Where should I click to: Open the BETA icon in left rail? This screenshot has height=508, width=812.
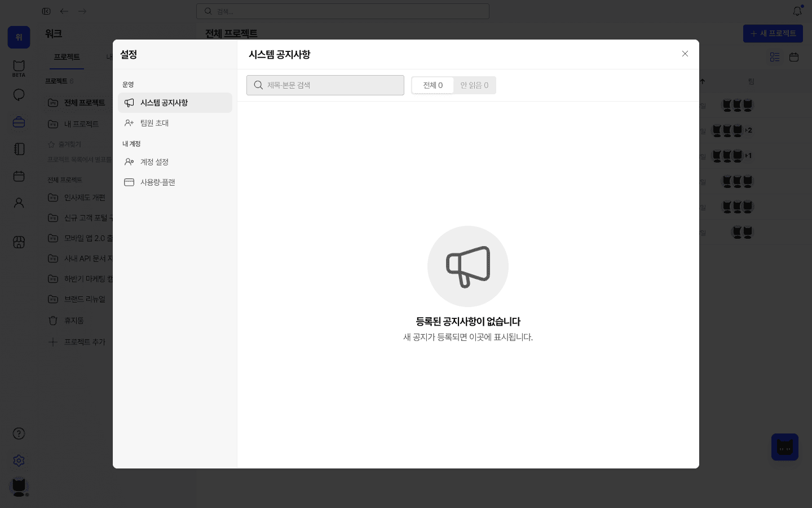coord(19,68)
